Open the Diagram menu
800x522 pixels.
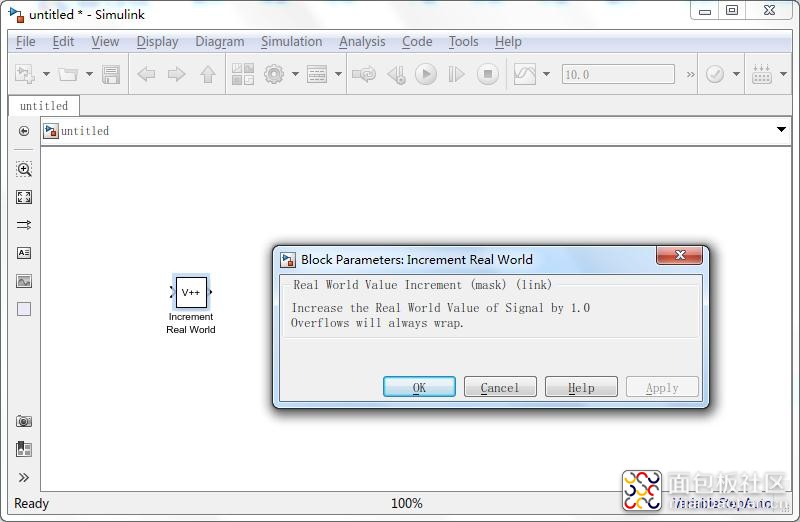pyautogui.click(x=219, y=41)
